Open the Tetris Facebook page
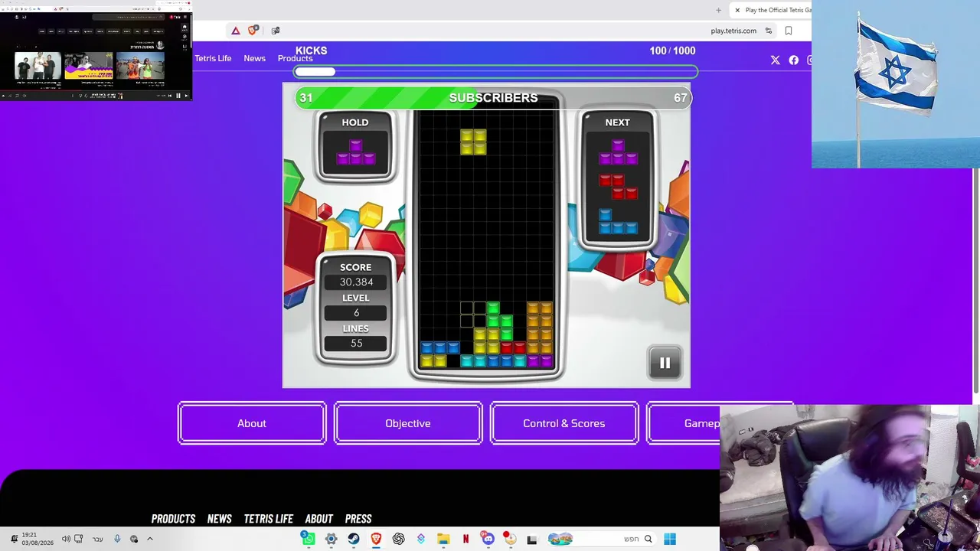The image size is (980, 551). (x=794, y=60)
